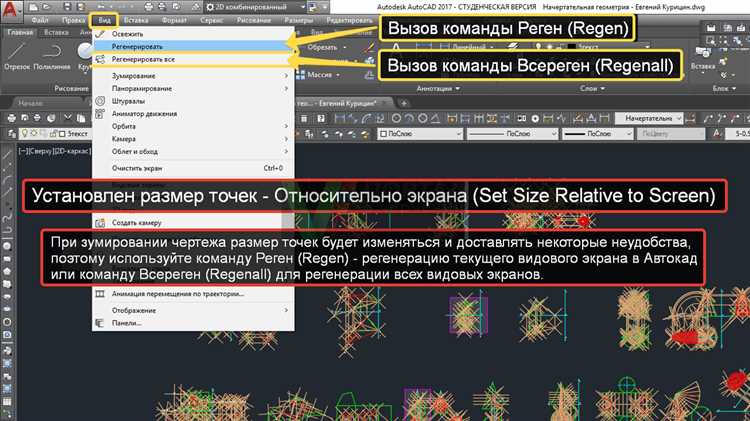Open the Этекст layer dropdown

coord(55,133)
